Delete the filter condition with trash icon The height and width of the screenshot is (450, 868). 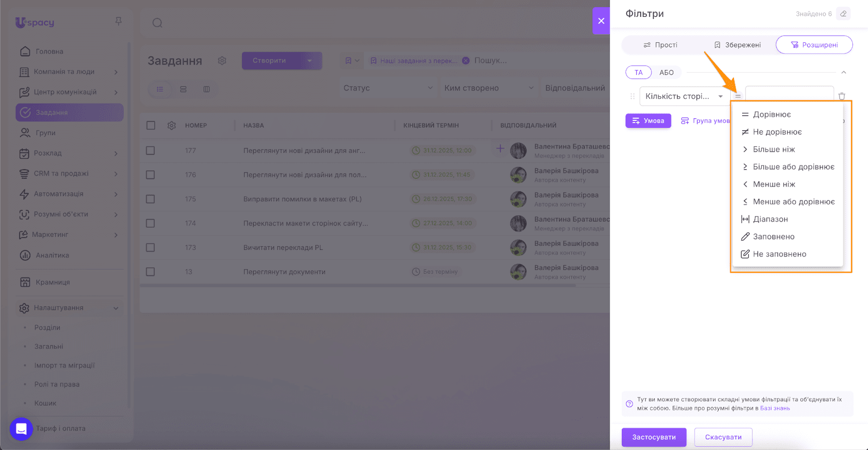(842, 96)
